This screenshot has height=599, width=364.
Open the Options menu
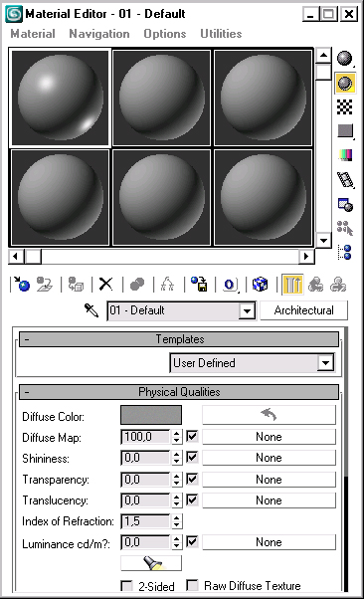[165, 34]
